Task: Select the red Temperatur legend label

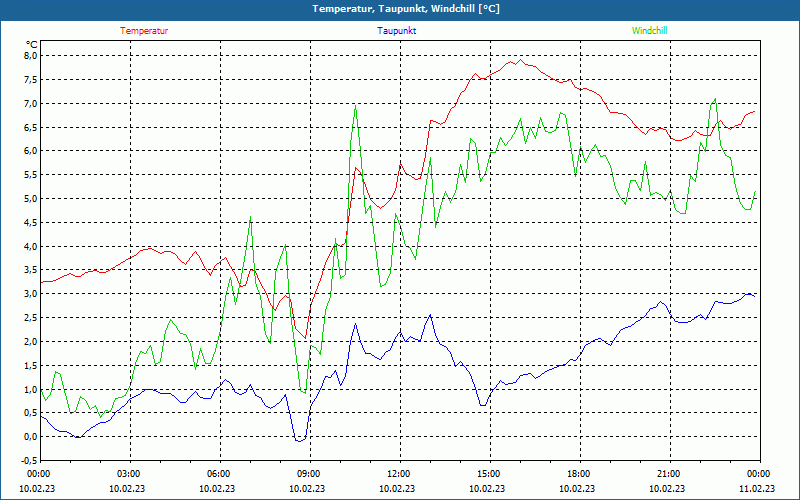Action: click(x=144, y=31)
